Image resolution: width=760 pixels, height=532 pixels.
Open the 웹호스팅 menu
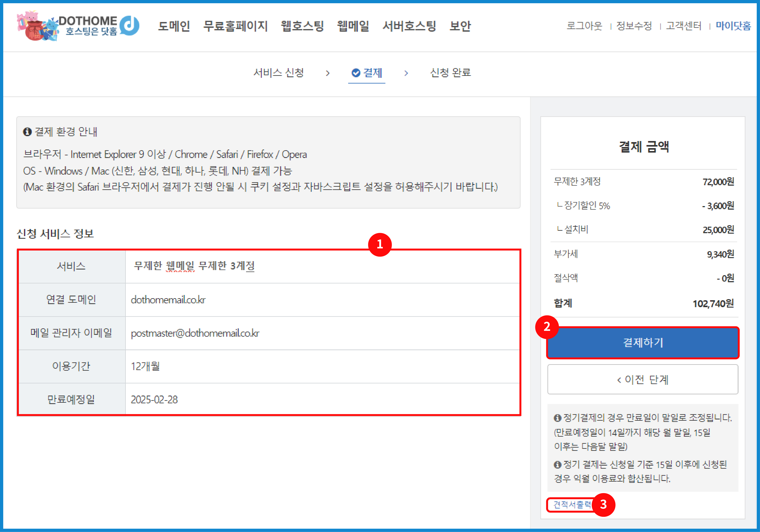click(302, 26)
